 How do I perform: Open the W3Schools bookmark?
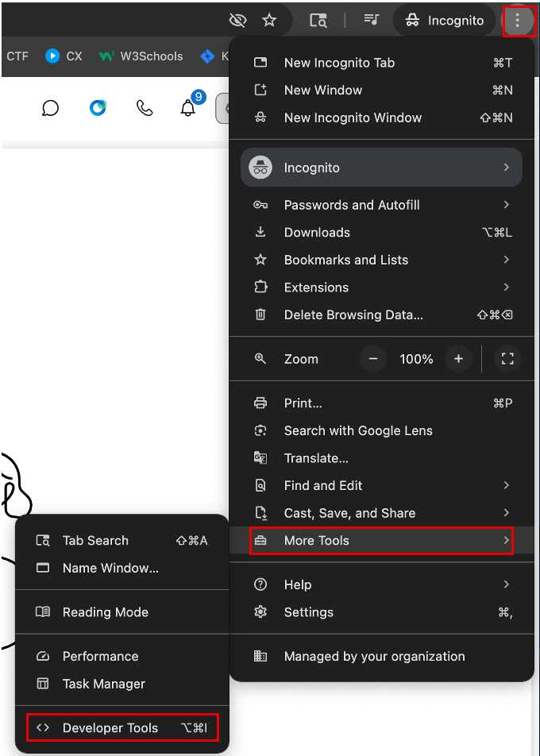click(141, 56)
